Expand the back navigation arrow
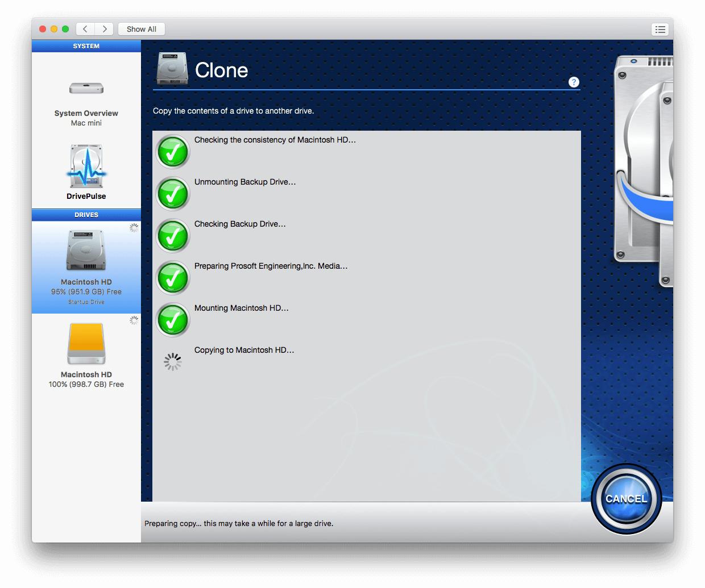 coord(85,29)
